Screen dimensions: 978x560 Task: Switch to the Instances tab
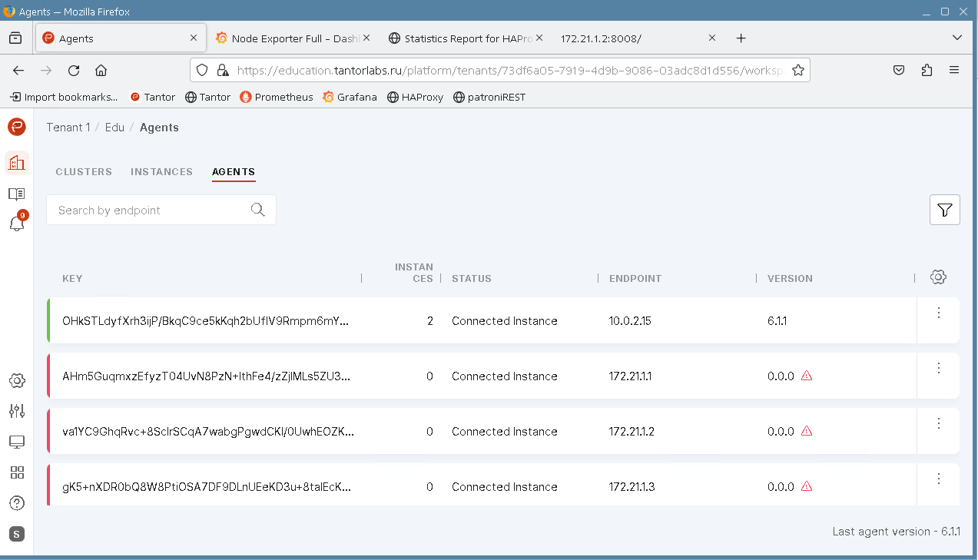pyautogui.click(x=161, y=171)
